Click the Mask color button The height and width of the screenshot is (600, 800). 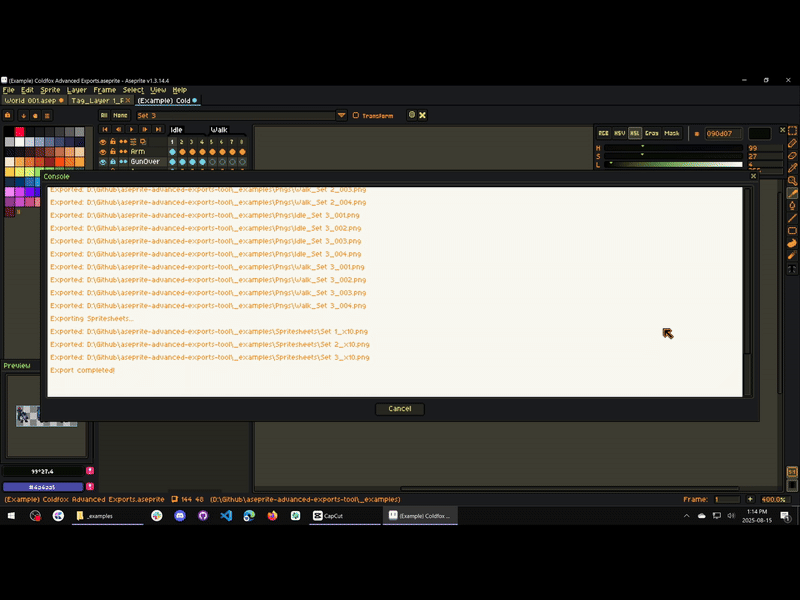pos(671,133)
